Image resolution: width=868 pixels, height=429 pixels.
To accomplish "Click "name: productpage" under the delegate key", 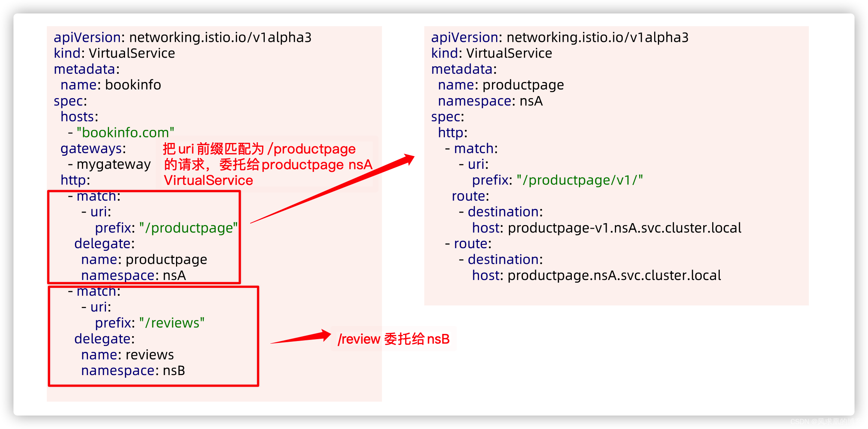I will click(144, 259).
